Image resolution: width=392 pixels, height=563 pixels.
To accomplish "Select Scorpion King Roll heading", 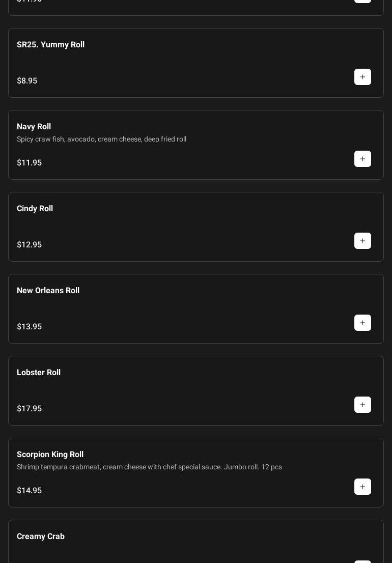I will (50, 455).
